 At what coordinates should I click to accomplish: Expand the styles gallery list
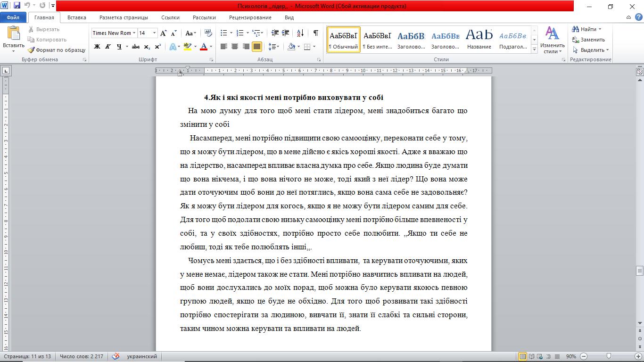(x=534, y=49)
